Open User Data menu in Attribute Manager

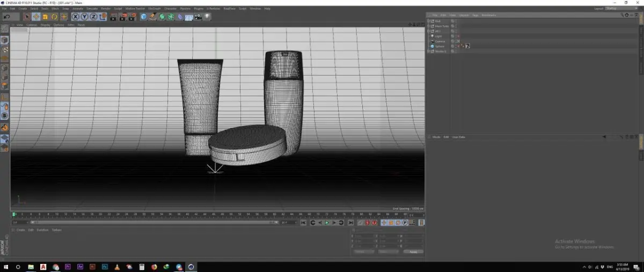click(x=458, y=137)
